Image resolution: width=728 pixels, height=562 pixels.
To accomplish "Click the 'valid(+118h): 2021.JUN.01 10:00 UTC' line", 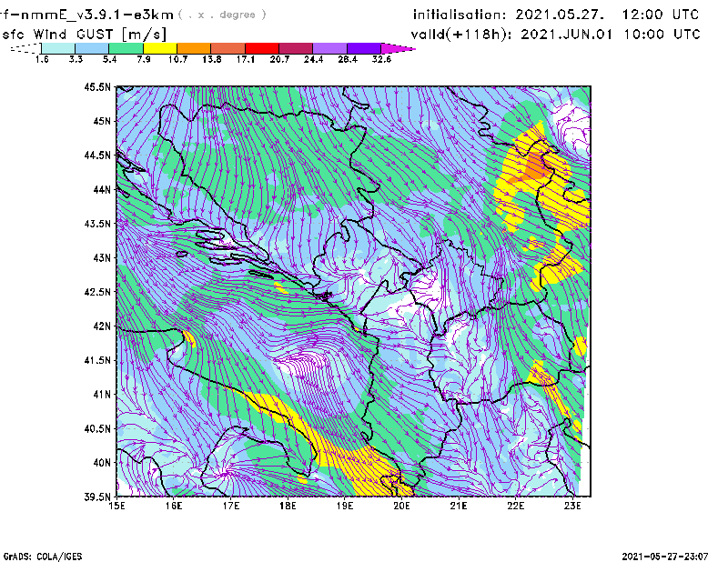I will coord(555,35).
